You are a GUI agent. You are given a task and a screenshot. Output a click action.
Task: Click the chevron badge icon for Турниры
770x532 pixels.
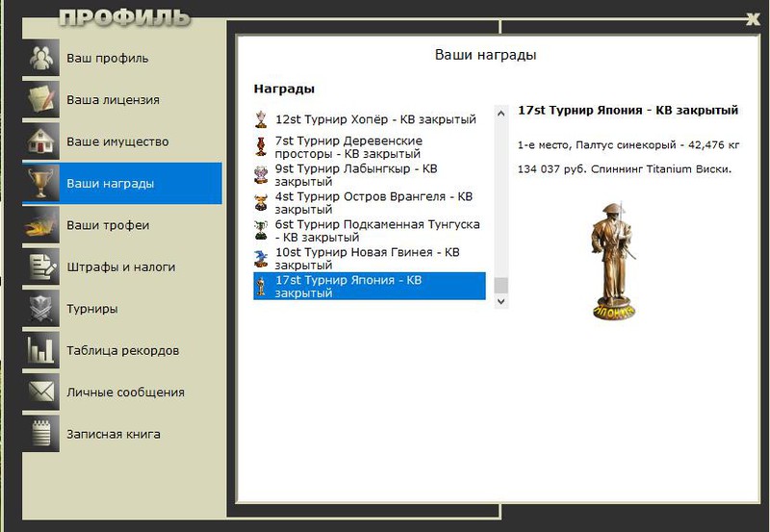(41, 308)
